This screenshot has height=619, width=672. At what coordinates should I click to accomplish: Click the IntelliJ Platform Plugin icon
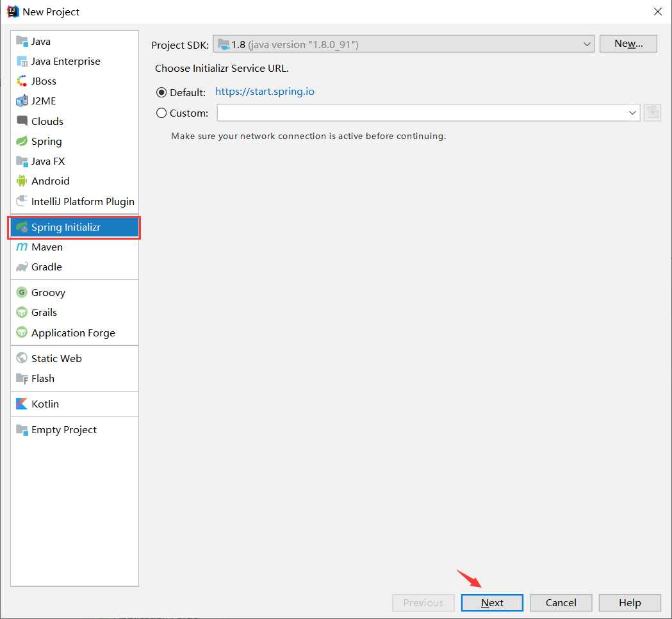tap(22, 201)
